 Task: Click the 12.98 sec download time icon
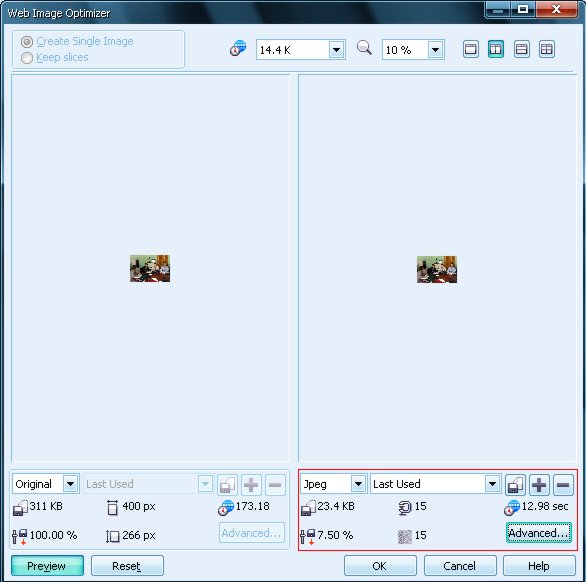tap(512, 508)
